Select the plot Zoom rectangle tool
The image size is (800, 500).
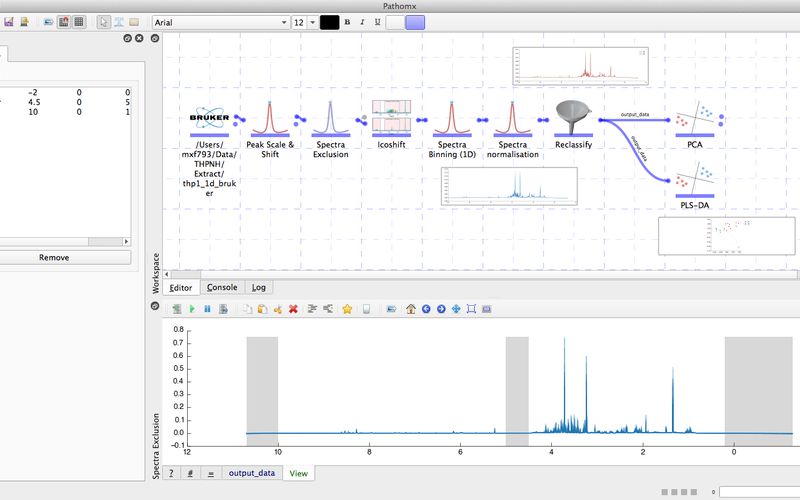pyautogui.click(x=471, y=309)
